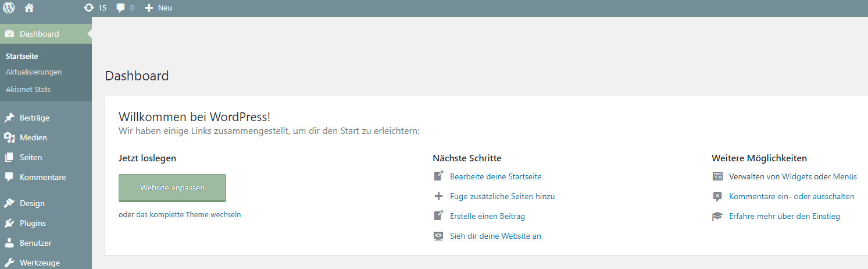Click the Medien icon in sidebar
868x269 pixels.
9,137
